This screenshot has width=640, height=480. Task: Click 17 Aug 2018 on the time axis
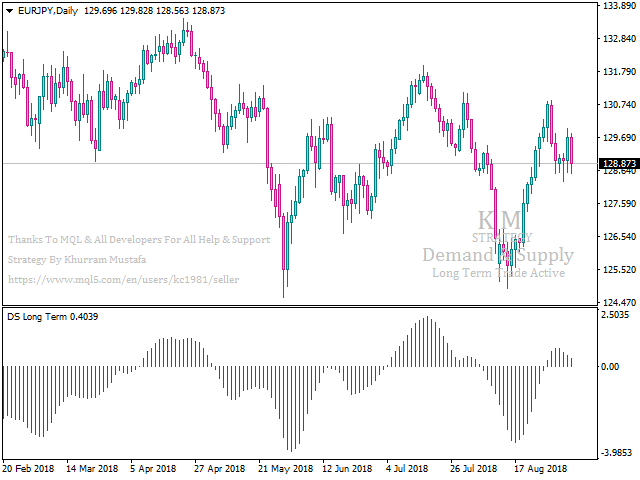tap(541, 468)
